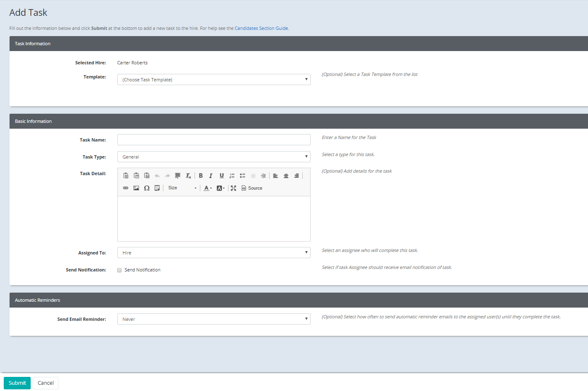Enable the Send Notification checkbox
The image size is (588, 391).
click(x=119, y=270)
